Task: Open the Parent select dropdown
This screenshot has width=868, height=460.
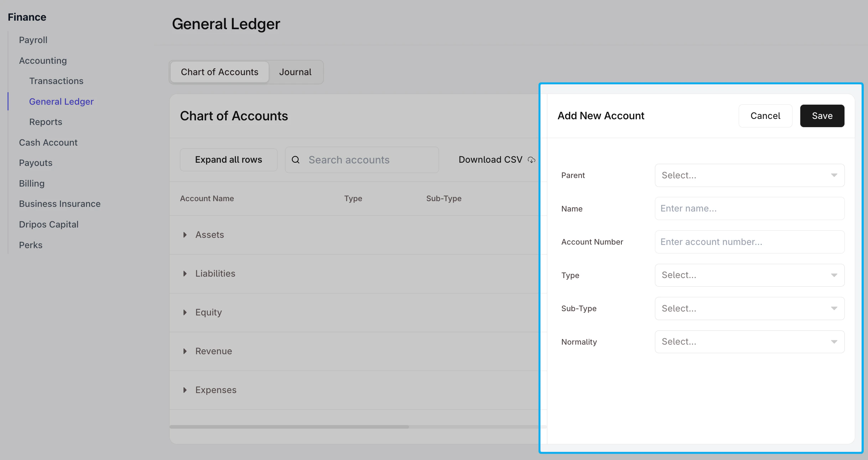Action: coord(750,175)
